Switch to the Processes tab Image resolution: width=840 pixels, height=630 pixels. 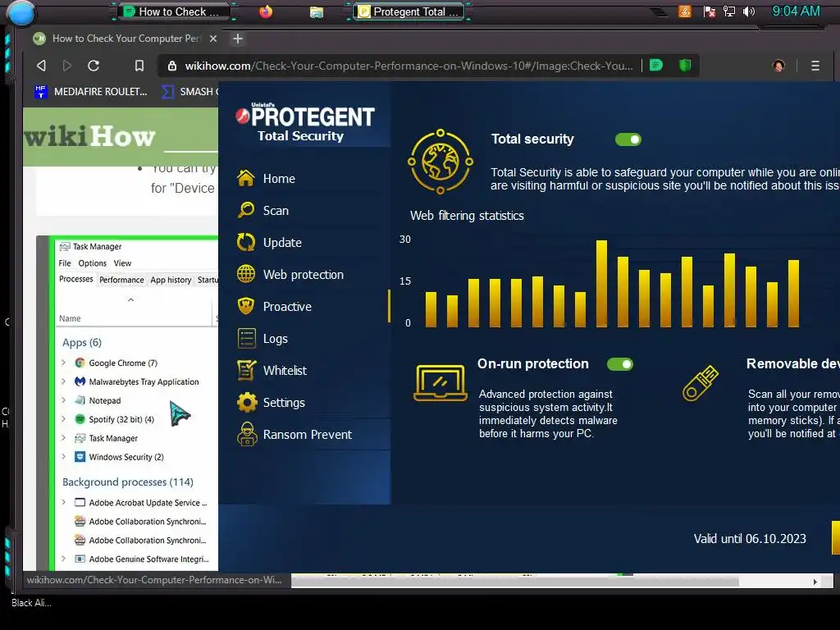point(76,279)
